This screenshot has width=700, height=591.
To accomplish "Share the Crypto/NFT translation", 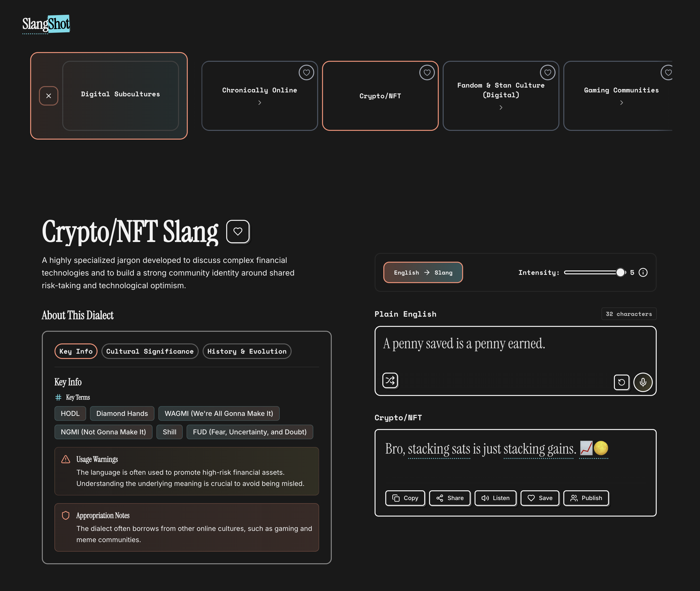I will tap(450, 498).
